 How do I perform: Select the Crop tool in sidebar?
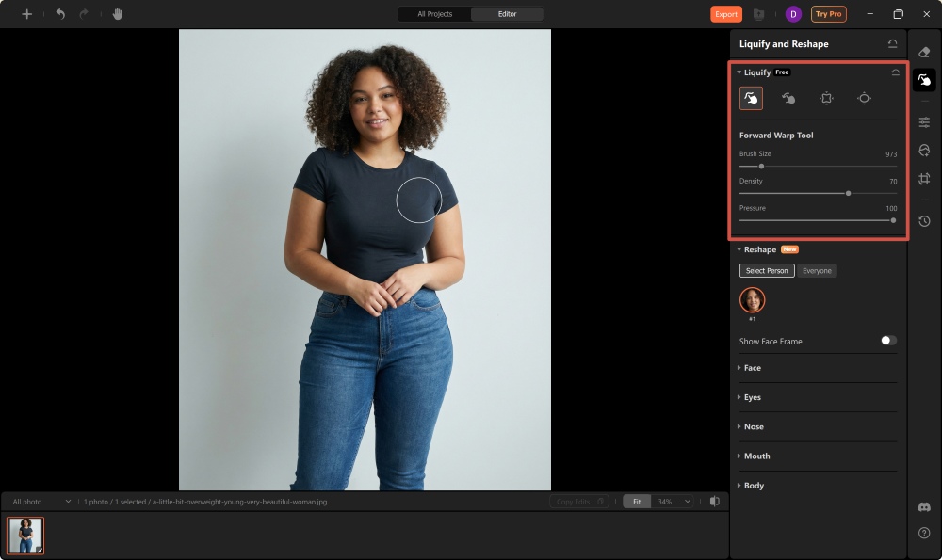pos(924,178)
